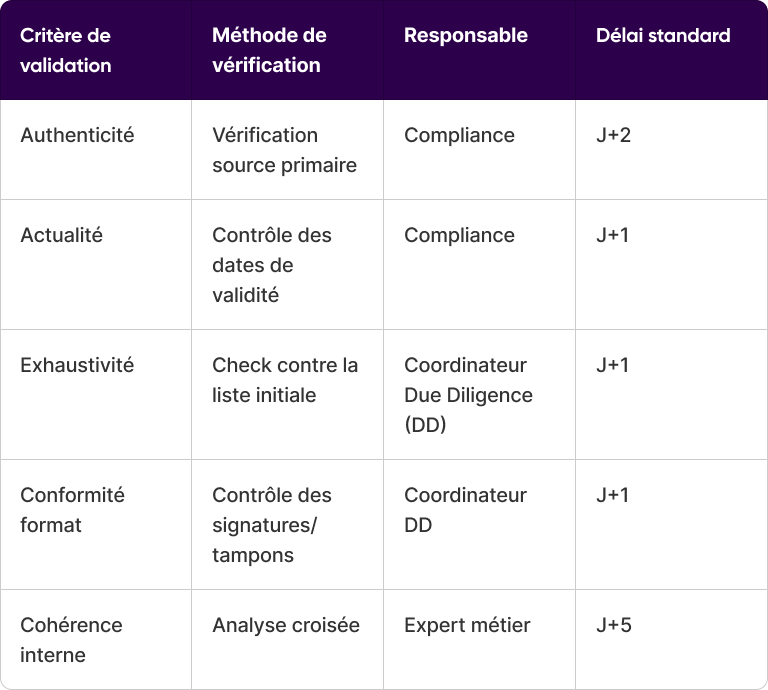Select the "Conformité format" cell
This screenshot has width=768, height=690.
(71, 510)
